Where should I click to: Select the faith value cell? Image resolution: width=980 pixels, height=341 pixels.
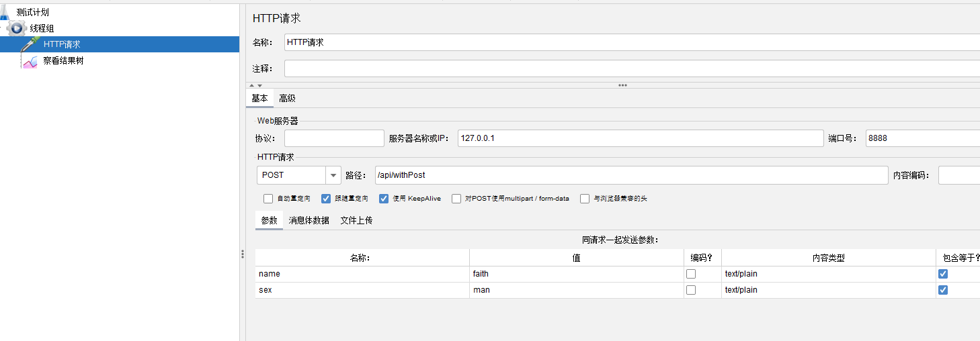pos(577,274)
